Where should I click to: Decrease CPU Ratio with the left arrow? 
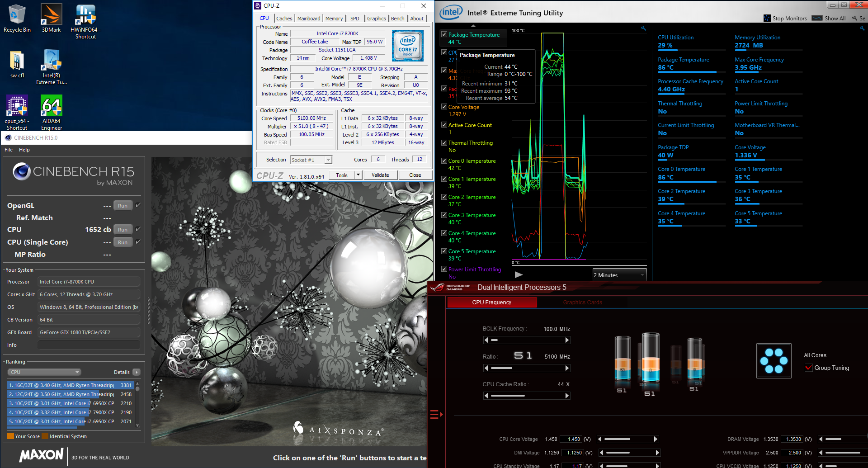[x=486, y=368]
